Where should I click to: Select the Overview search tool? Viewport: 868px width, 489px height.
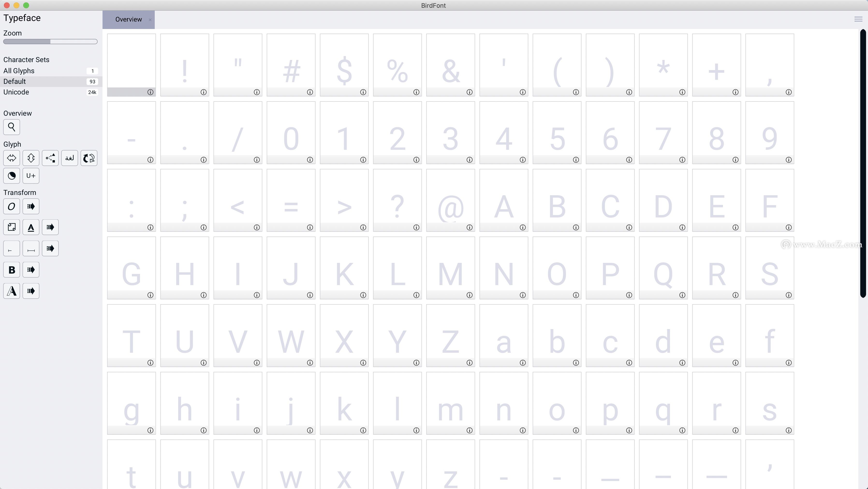pos(11,127)
